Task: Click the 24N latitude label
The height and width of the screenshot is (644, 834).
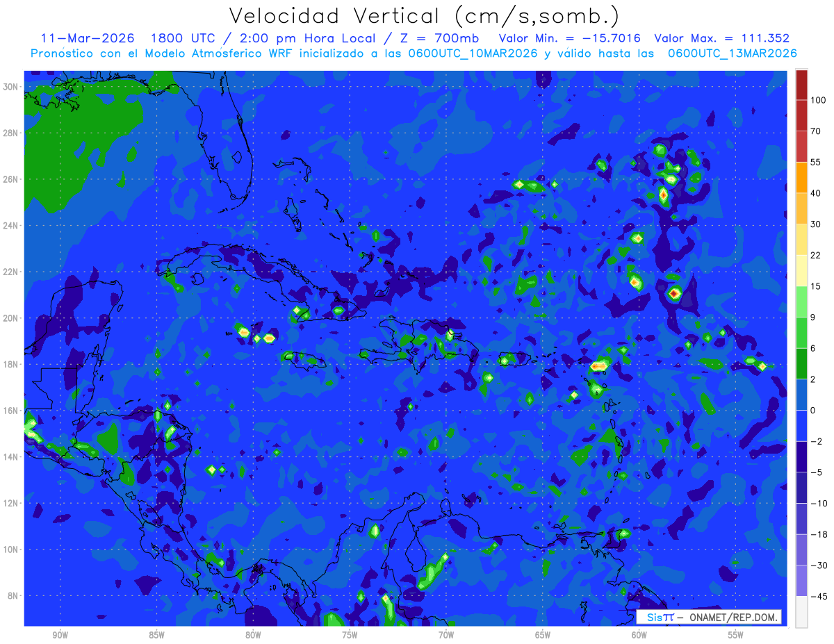Action: tap(12, 225)
